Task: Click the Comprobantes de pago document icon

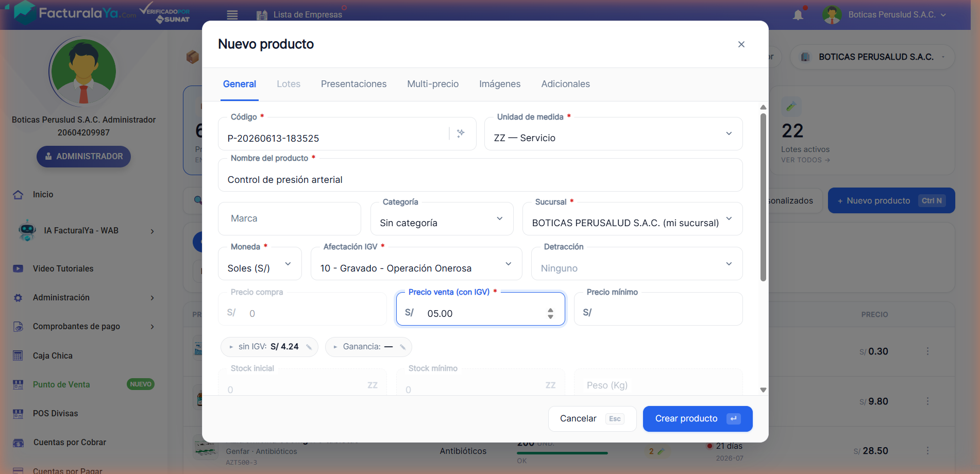Action: (18, 327)
